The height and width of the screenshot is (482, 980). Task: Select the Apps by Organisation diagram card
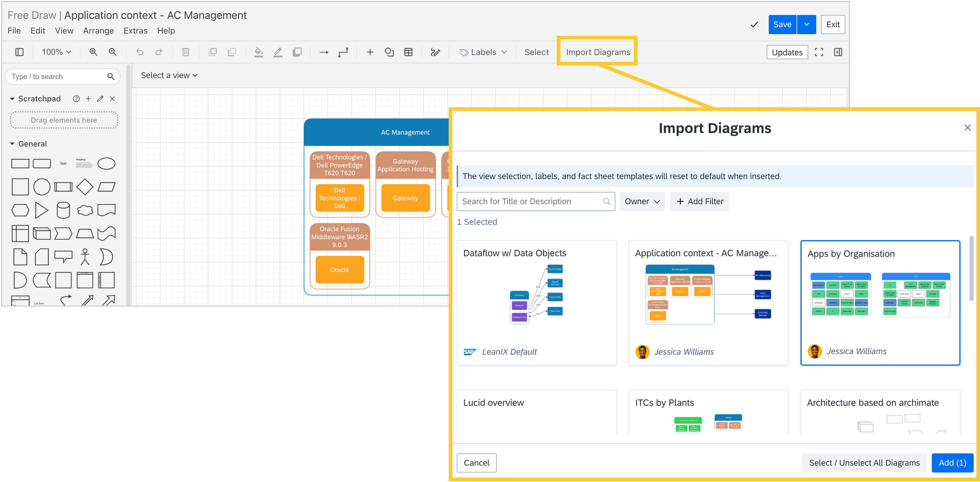(x=880, y=302)
